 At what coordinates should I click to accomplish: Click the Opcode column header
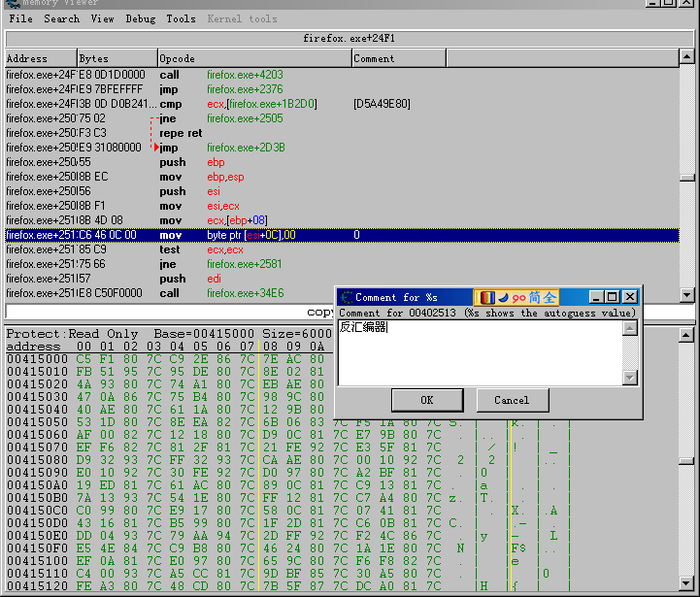coord(252,58)
